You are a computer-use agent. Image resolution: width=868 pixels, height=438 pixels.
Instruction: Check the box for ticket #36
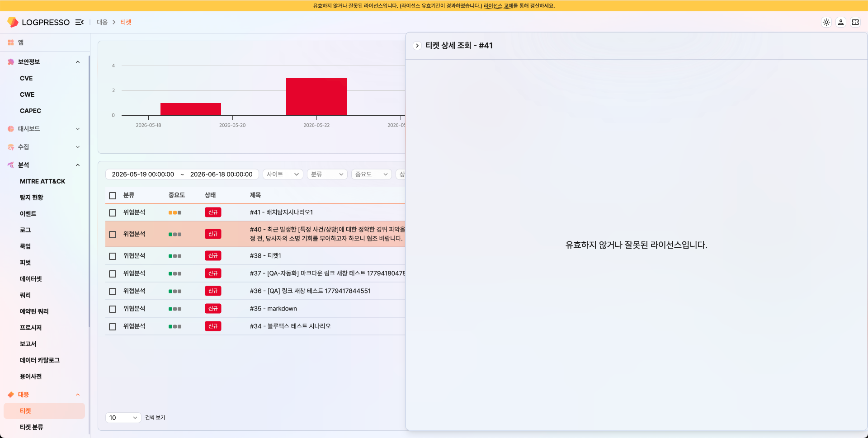coord(113,291)
